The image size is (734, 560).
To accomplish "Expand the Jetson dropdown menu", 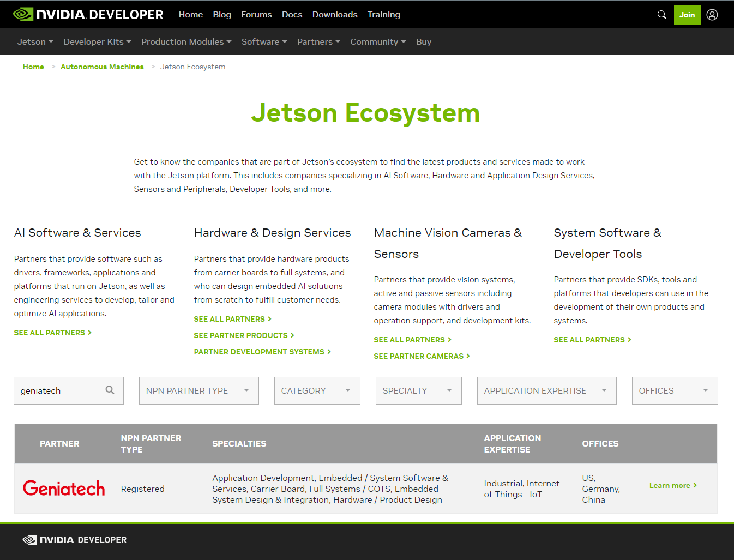I will point(35,41).
